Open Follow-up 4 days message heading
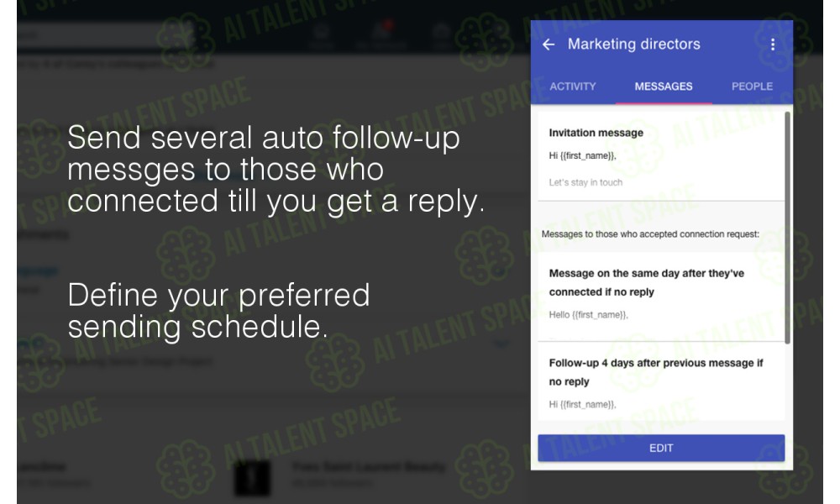Viewport: 840px width, 504px height. [x=656, y=372]
